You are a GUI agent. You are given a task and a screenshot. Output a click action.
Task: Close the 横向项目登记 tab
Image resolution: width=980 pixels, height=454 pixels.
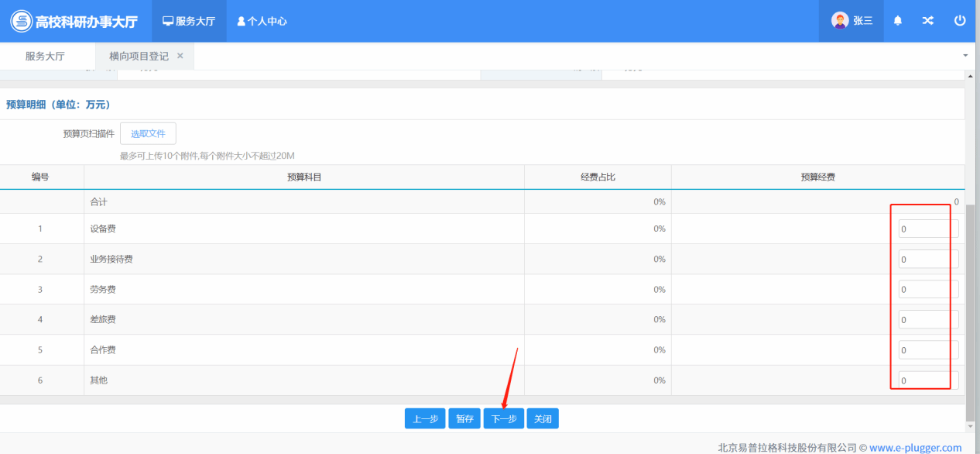point(180,56)
